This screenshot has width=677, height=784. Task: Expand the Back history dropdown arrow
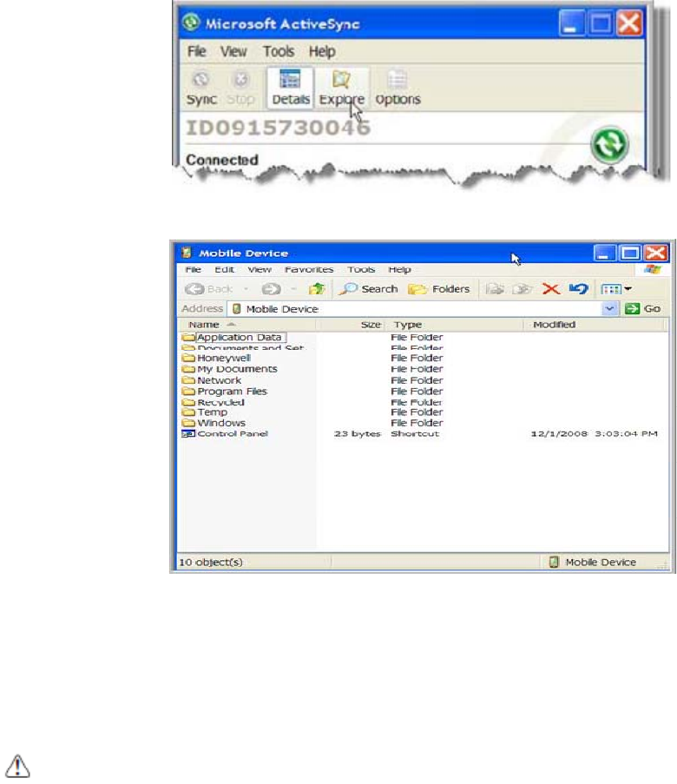click(246, 289)
